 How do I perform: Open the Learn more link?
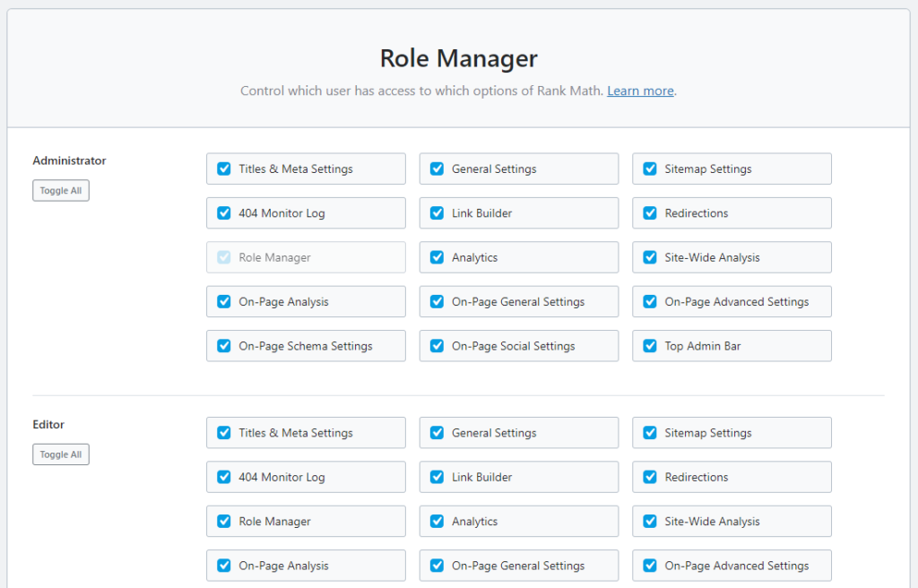click(640, 91)
